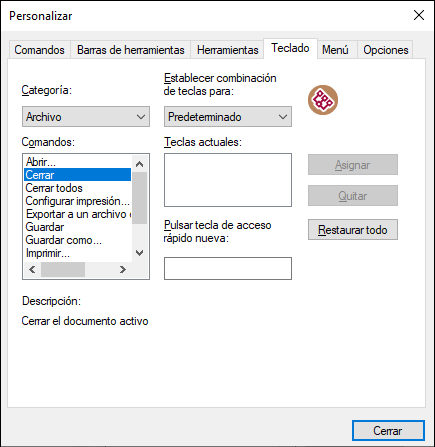Click the horizontal scrollbar right arrow
Viewport: 435px width, 447px height.
pyautogui.click(x=123, y=269)
